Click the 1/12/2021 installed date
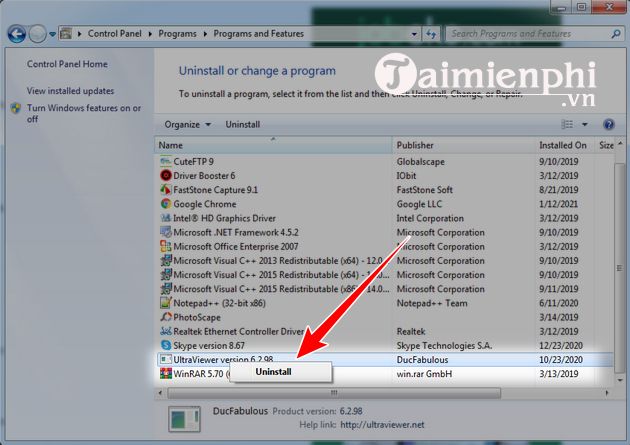Screen dimensions: 630x445 (558, 204)
